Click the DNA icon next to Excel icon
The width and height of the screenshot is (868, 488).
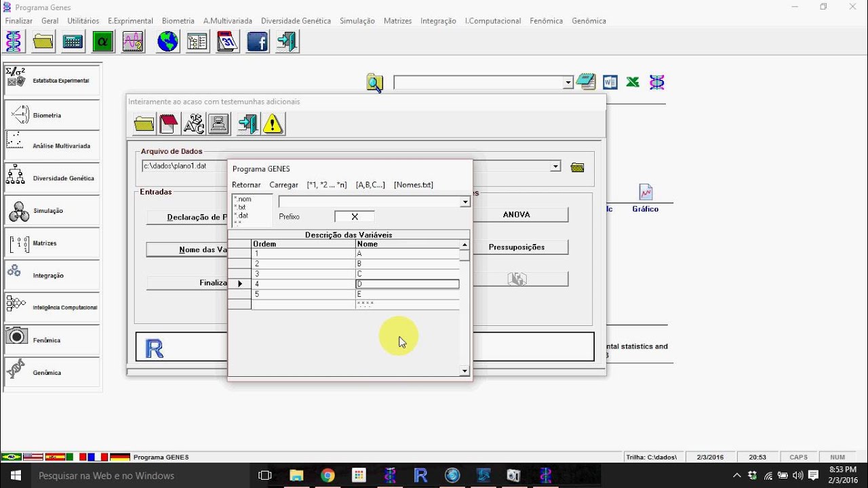click(x=656, y=83)
